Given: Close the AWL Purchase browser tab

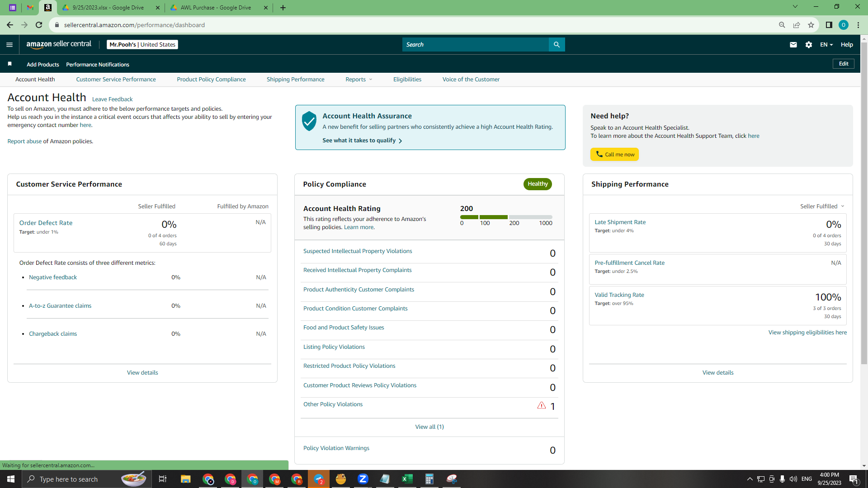Looking at the screenshot, I should (265, 8).
